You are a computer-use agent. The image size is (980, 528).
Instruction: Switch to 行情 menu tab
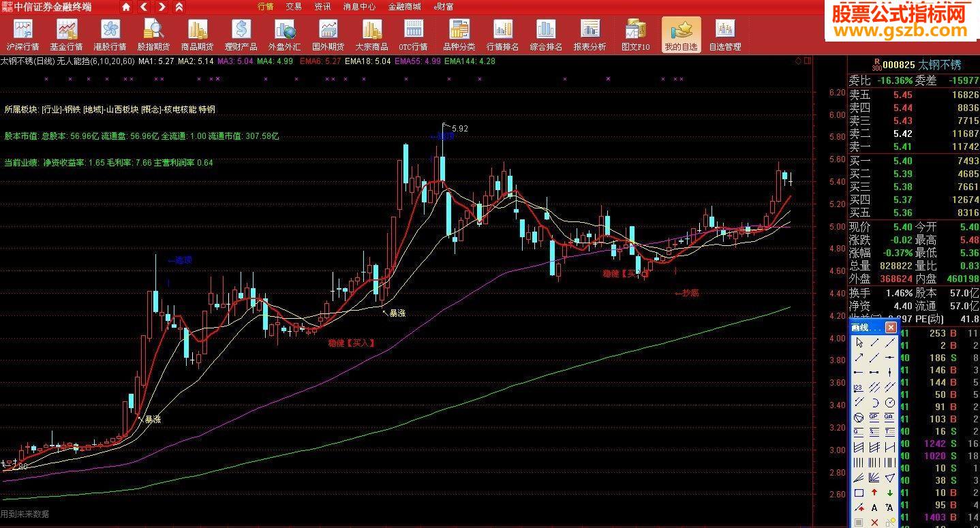265,7
